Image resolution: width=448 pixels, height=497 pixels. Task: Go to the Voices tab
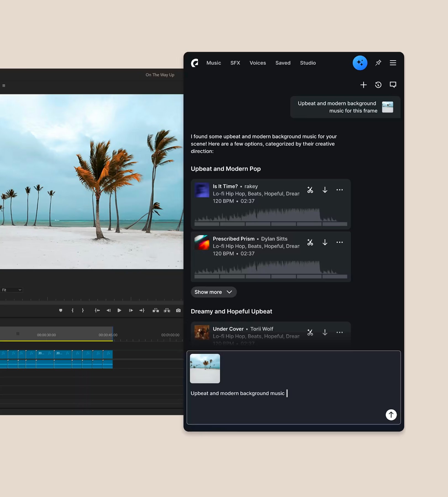pyautogui.click(x=258, y=63)
